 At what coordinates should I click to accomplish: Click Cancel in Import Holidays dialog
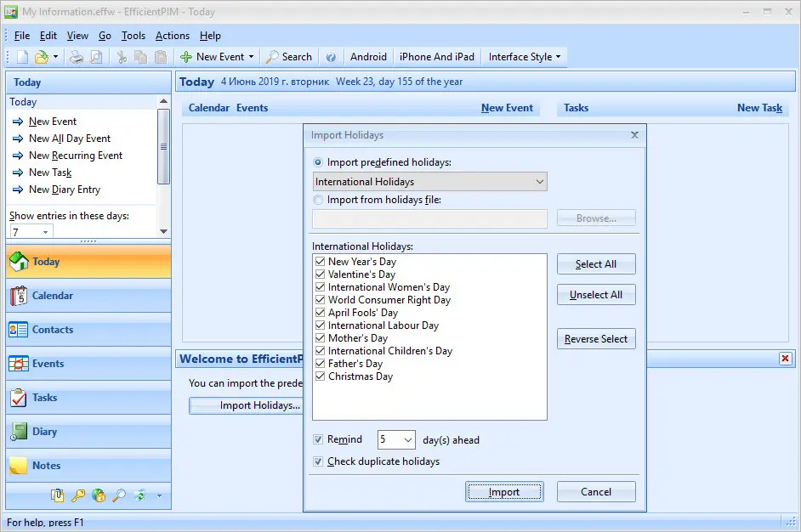(596, 492)
